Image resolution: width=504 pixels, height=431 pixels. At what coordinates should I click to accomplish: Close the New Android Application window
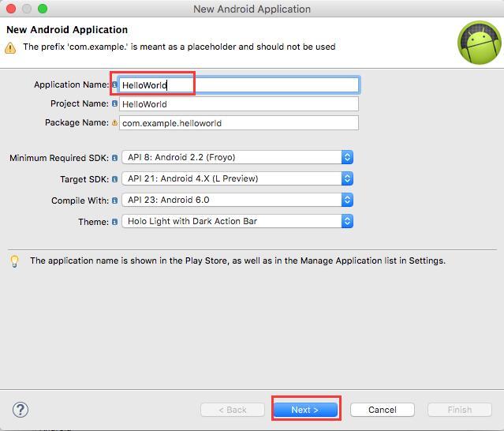(11, 9)
